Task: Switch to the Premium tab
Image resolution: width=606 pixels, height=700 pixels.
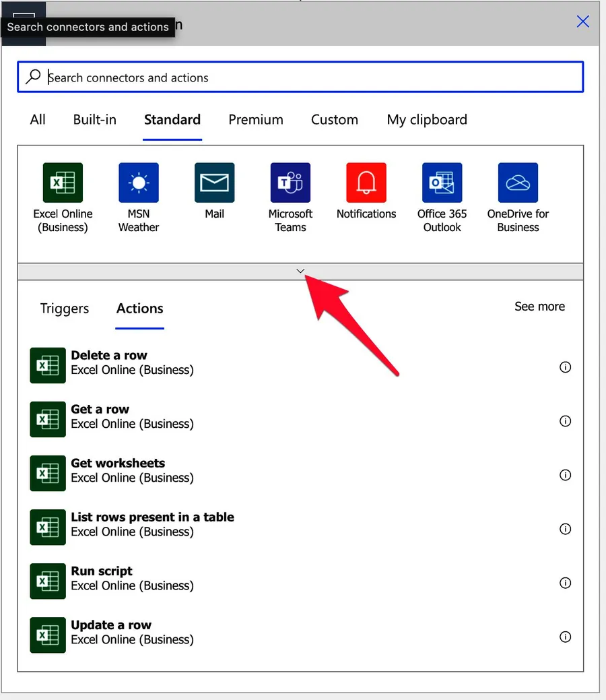Action: pos(256,120)
